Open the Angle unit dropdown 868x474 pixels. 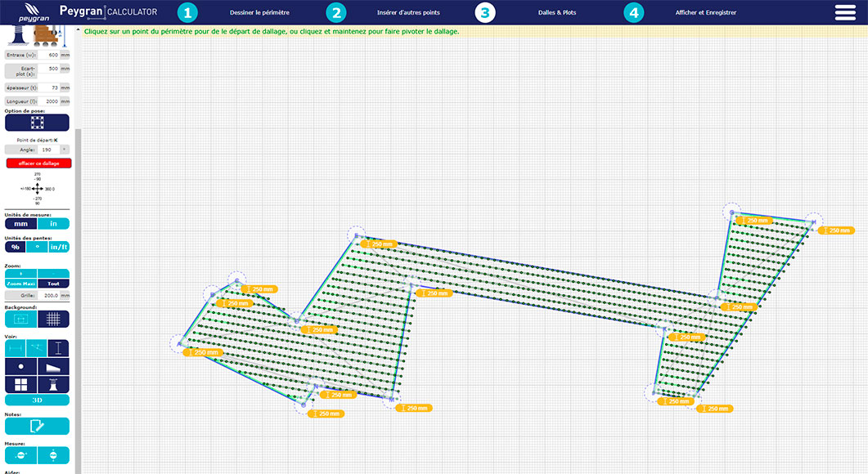coord(65,150)
